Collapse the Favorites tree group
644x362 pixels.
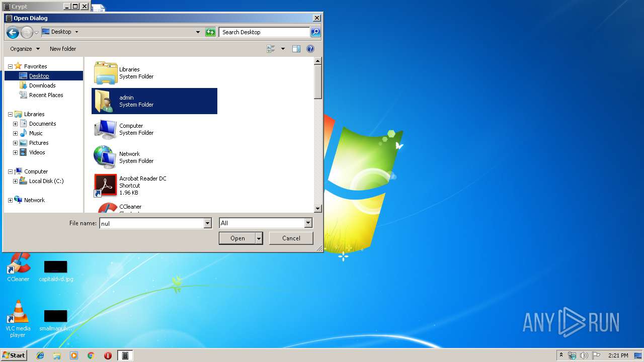10,66
